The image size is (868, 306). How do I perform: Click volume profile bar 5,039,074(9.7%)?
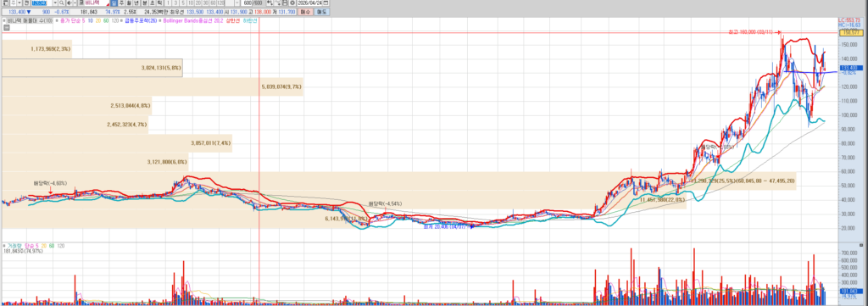pos(152,86)
